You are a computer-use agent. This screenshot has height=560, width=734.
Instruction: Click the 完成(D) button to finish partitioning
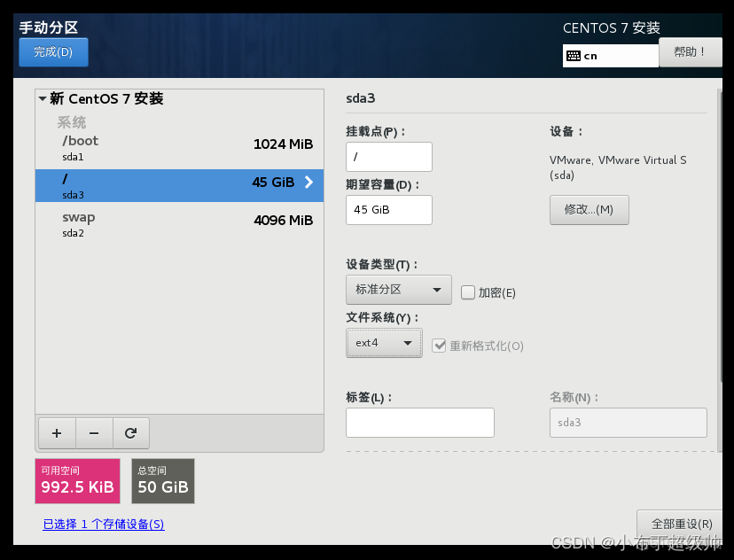coord(52,52)
